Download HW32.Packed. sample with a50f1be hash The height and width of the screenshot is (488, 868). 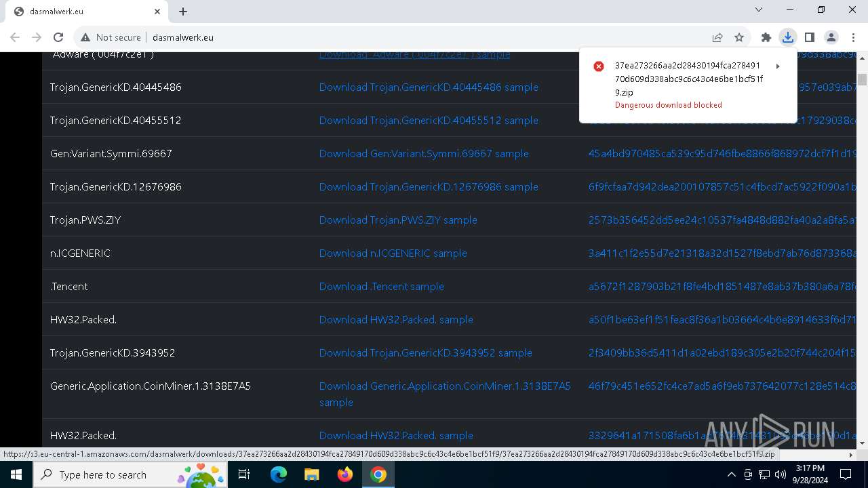(x=396, y=319)
